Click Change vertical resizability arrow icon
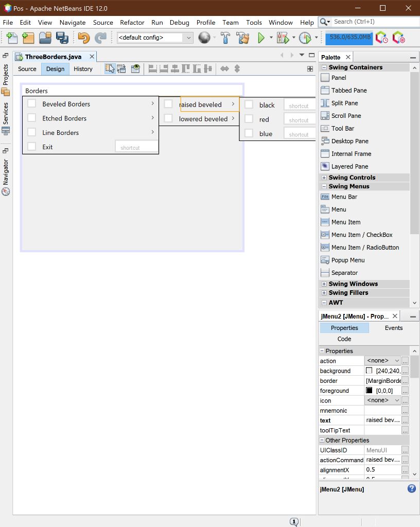Image resolution: width=420 pixels, height=527 pixels. 237,68
